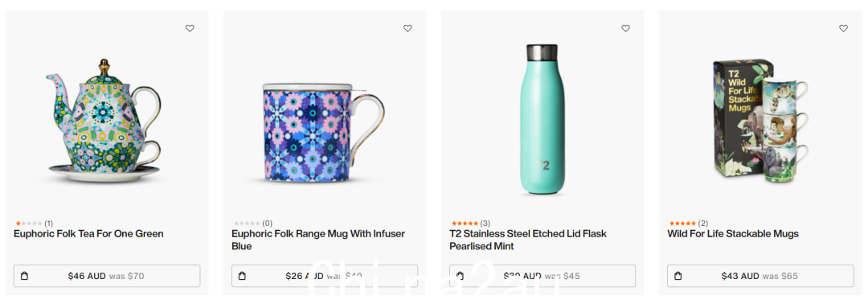View the blue infuser mug product image
868x308 pixels.
[x=323, y=133]
